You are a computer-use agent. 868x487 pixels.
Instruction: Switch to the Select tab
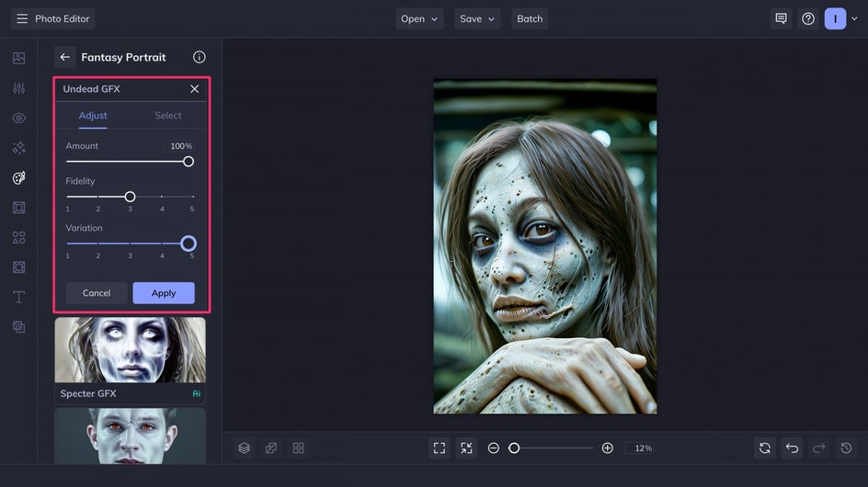(x=168, y=116)
